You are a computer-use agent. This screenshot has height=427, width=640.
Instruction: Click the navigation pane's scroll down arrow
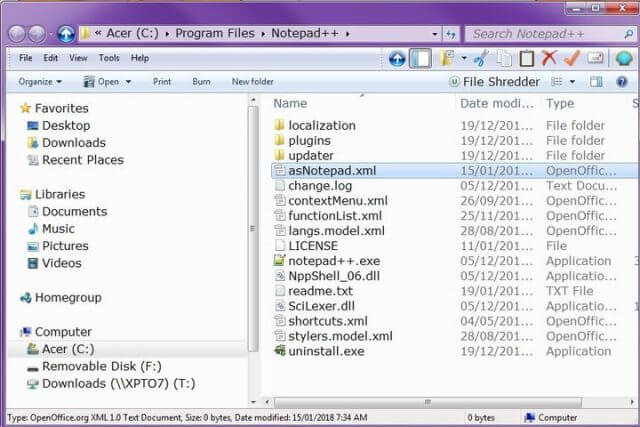[253, 403]
